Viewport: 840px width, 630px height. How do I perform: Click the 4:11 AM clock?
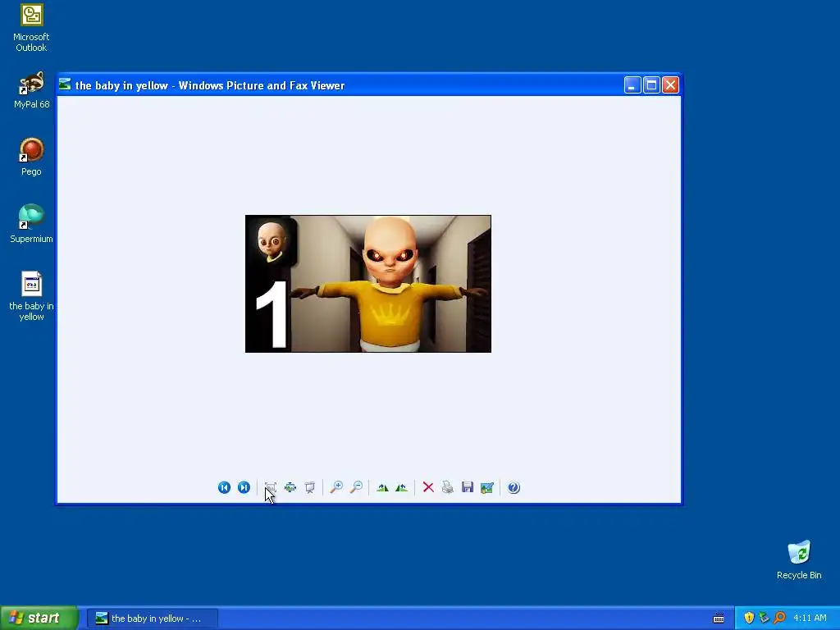point(810,619)
